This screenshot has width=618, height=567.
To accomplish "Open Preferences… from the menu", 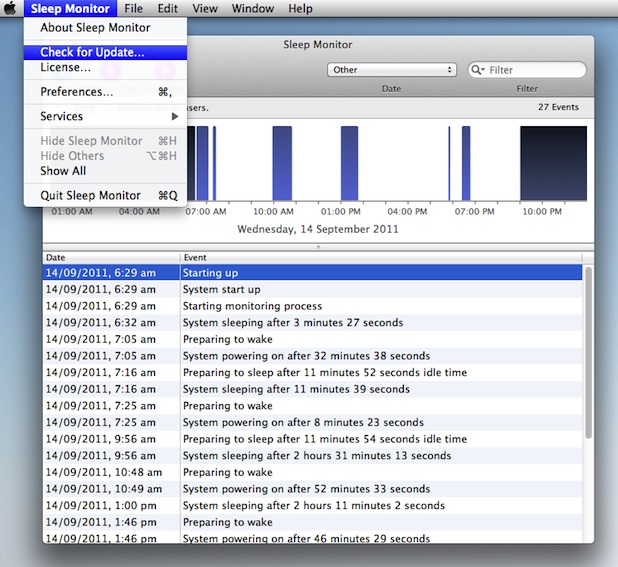I will point(105,92).
